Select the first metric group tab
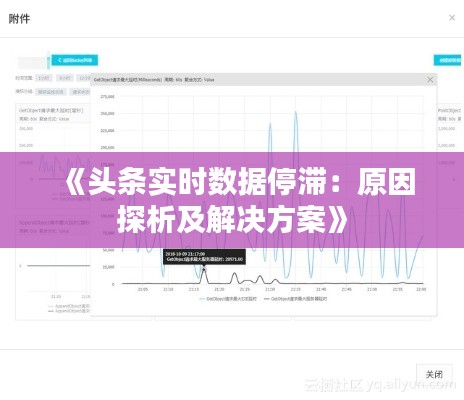The width and height of the screenshot is (464, 400). click(x=50, y=92)
